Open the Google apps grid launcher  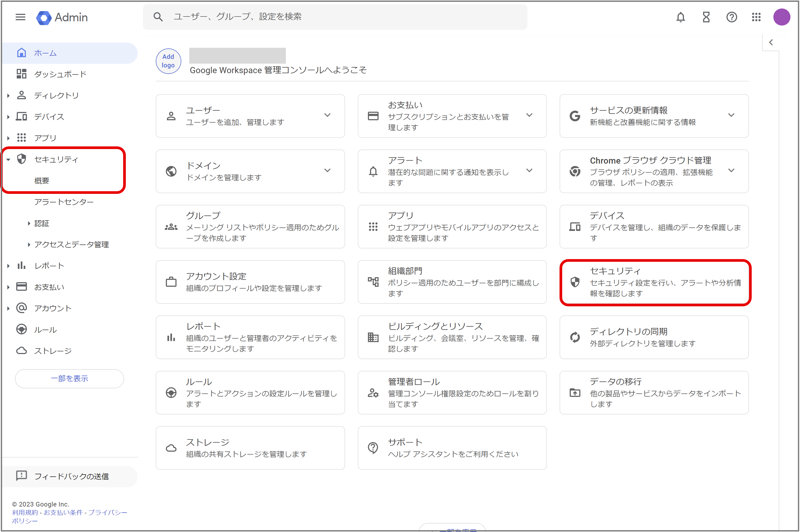coord(756,17)
